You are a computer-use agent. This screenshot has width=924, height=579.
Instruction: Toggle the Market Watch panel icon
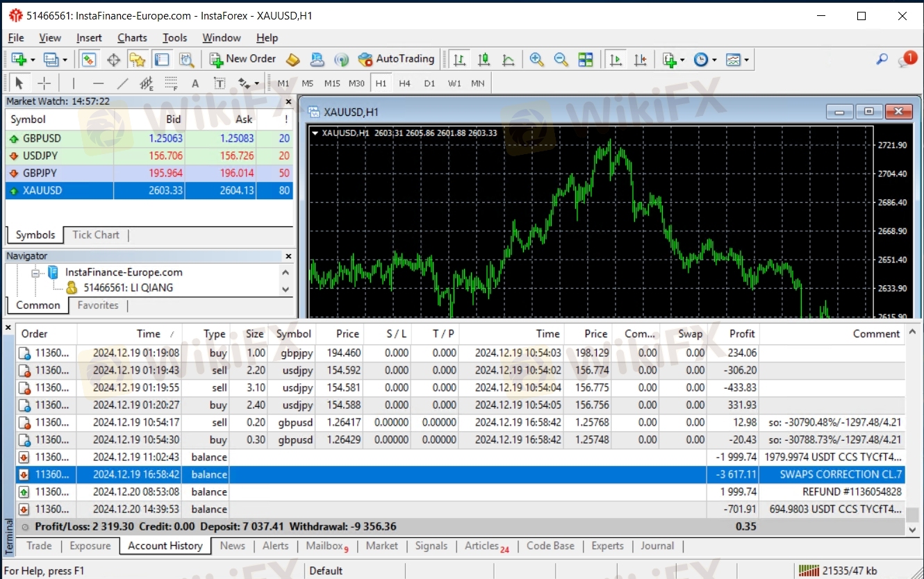88,60
